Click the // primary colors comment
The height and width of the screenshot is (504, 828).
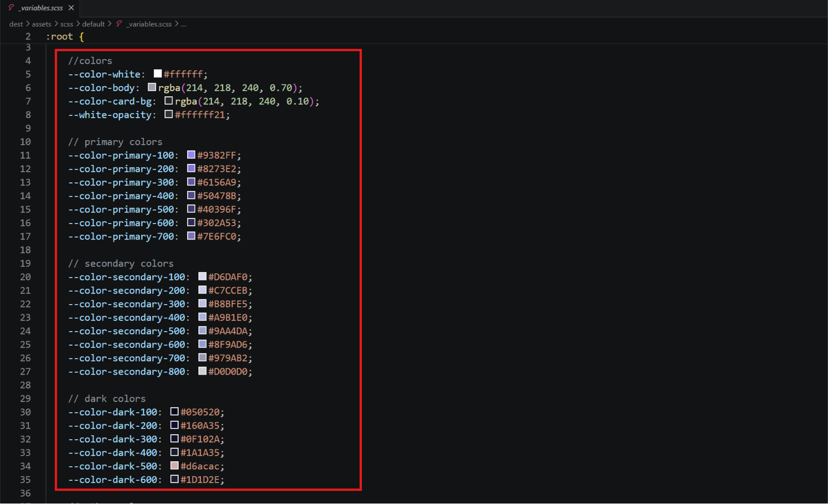(115, 142)
